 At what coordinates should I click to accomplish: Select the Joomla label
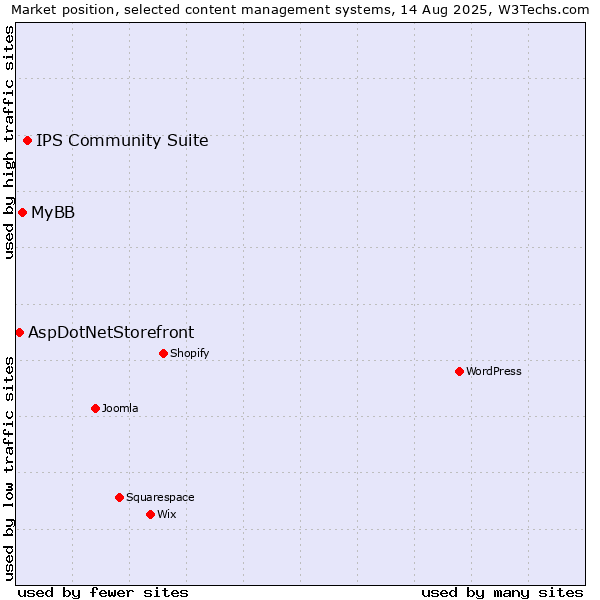click(x=120, y=408)
